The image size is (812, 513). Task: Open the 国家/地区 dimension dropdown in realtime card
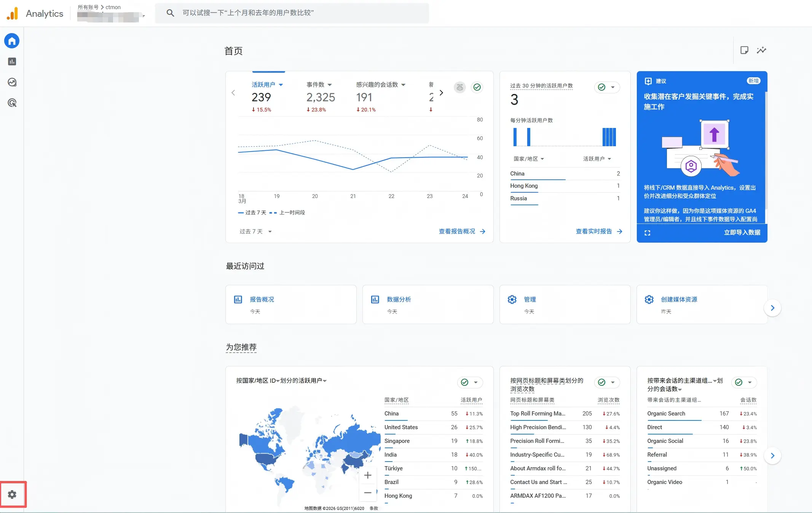(529, 159)
